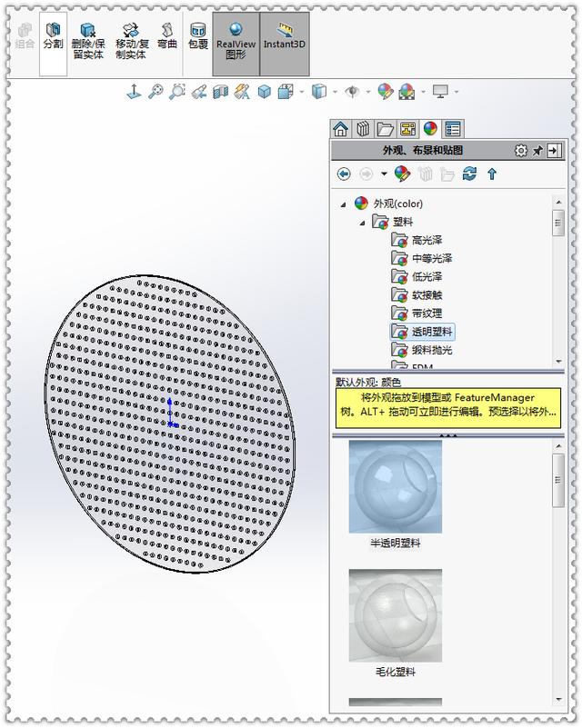Click Edit Appearance icon in view toolbar
Viewport: 582px width, 728px height.
[x=385, y=92]
